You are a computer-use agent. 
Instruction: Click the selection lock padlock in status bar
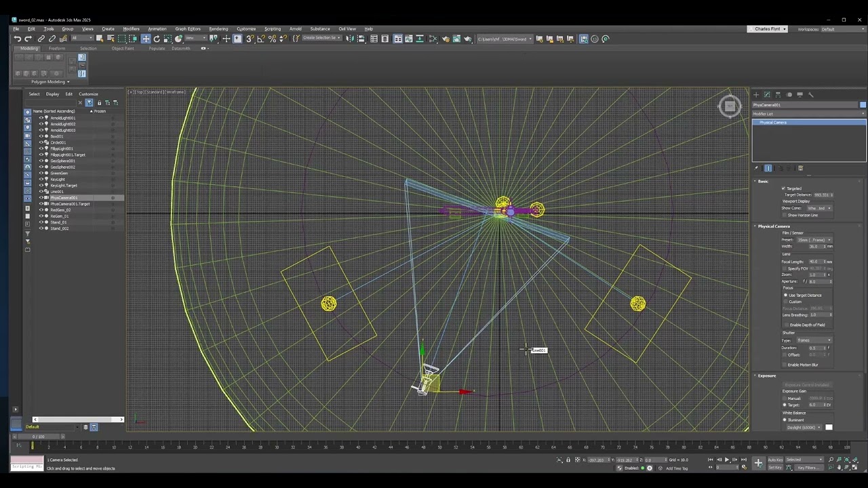(568, 460)
